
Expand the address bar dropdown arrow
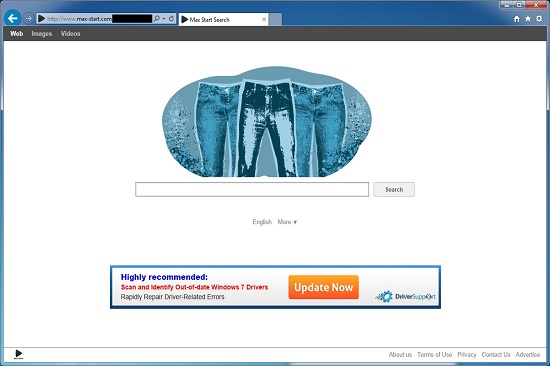click(x=164, y=19)
